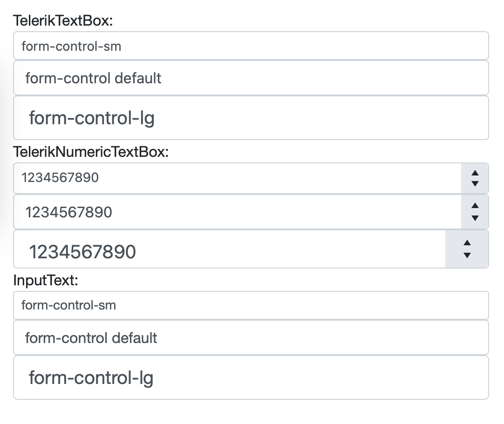Click the InputText form-control default field
The width and height of the screenshot is (504, 424).
(x=251, y=337)
